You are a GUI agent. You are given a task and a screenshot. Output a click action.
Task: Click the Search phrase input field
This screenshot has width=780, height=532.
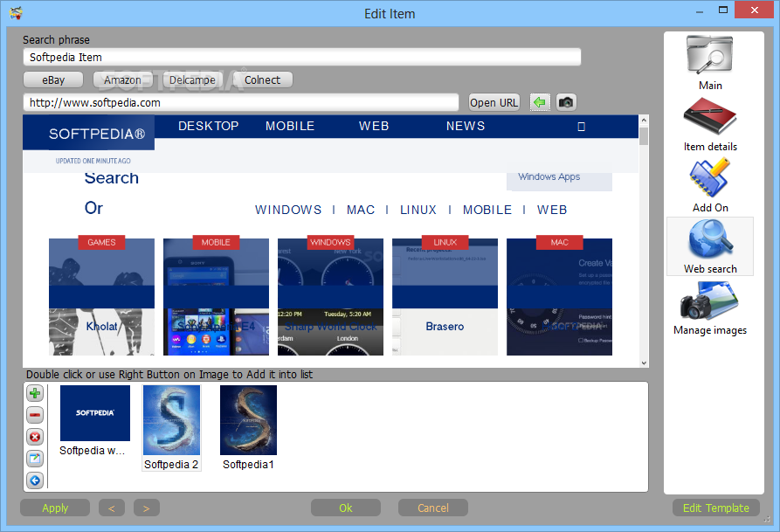[302, 58]
